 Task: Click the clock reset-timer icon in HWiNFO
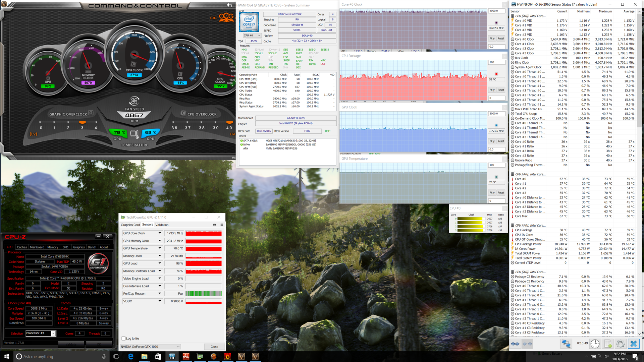[595, 344]
